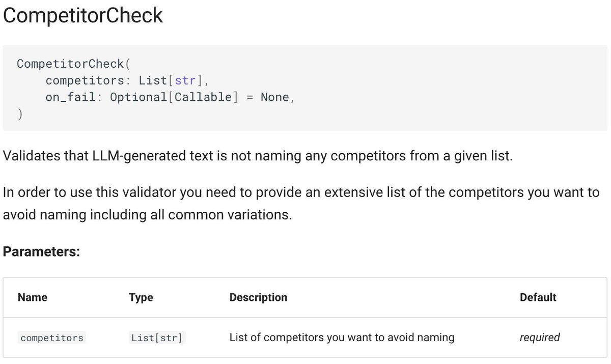Click the Name column header
Screen dimensions: 611x364
[33, 297]
